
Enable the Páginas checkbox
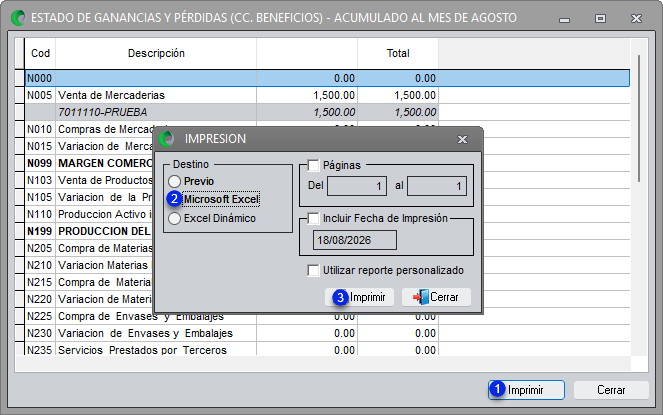[x=313, y=165]
